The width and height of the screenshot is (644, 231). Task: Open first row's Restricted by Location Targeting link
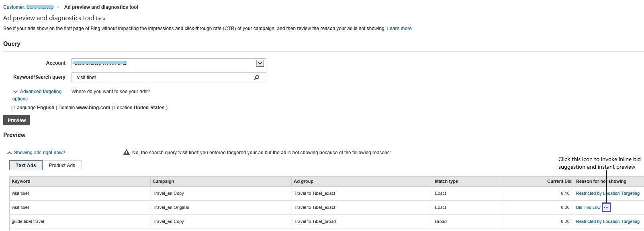(607, 193)
